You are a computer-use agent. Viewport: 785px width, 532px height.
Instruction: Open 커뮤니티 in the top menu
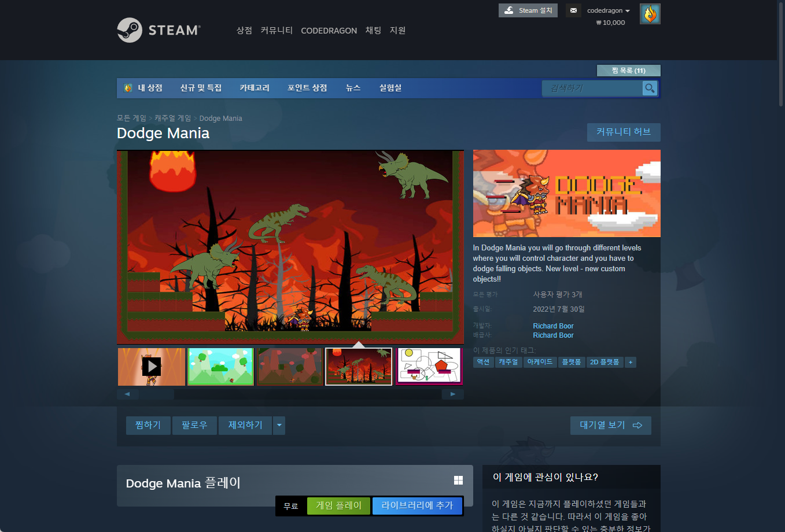[x=277, y=30]
